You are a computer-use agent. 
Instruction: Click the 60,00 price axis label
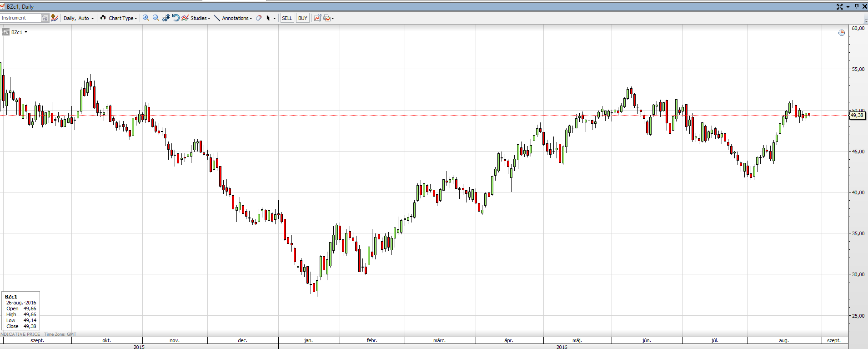tap(858, 28)
